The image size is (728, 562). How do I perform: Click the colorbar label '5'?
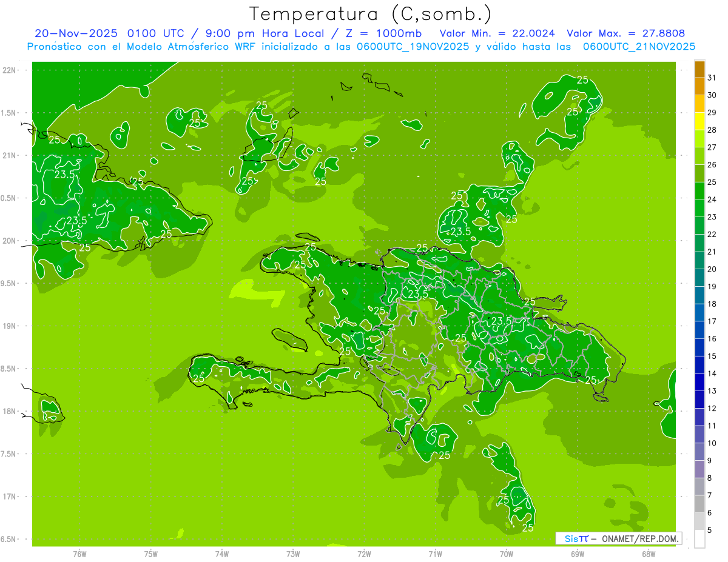point(710,530)
